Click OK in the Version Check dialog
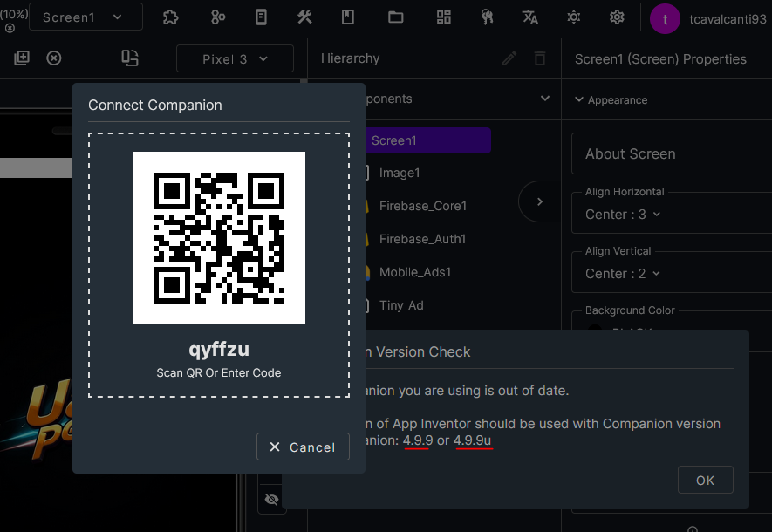Image resolution: width=772 pixels, height=532 pixels. (x=705, y=480)
